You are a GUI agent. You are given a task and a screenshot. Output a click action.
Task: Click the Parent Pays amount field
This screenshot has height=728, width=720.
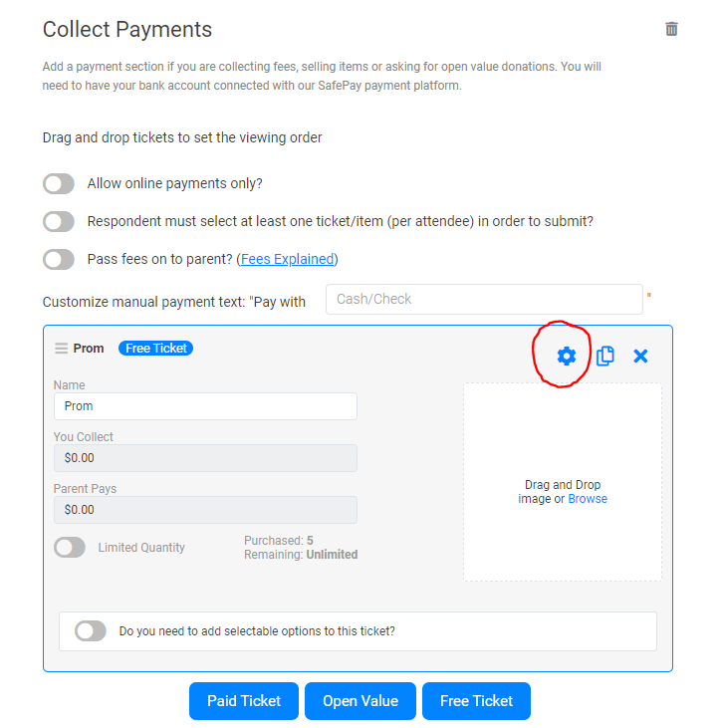point(205,510)
